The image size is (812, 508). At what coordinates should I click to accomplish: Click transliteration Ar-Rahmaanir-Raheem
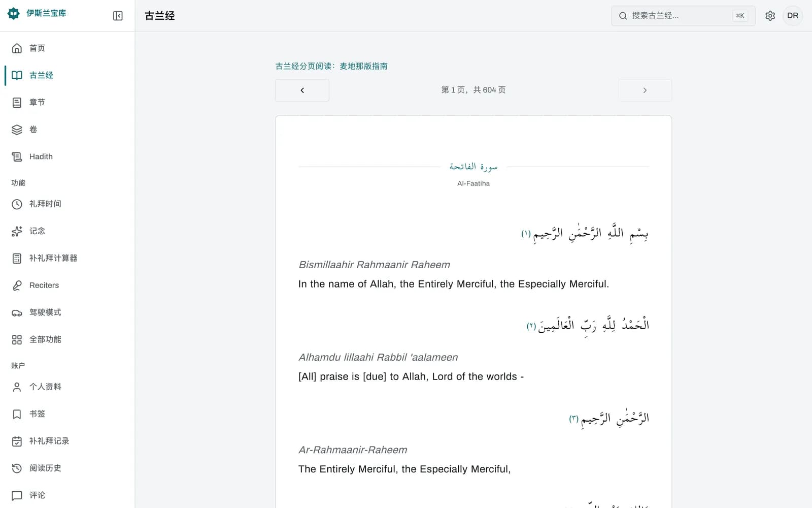coord(353,450)
